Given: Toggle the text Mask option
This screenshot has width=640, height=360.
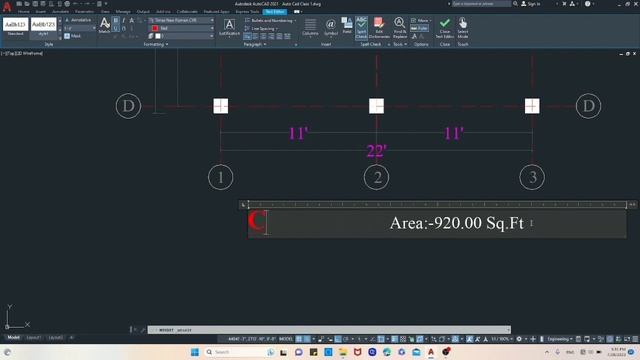Looking at the screenshot, I should (73, 36).
